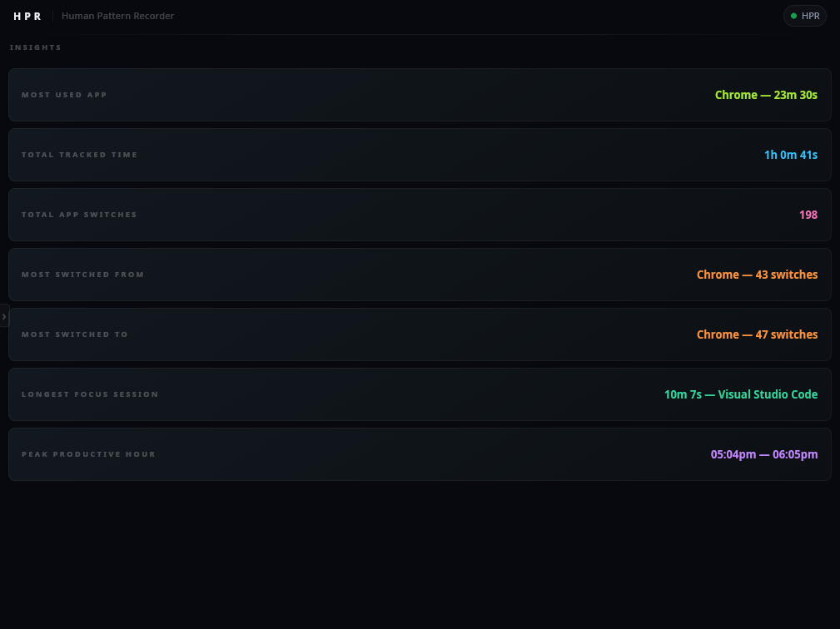This screenshot has width=840, height=629.
Task: Click the Chrome — 47 switches value
Action: [757, 334]
